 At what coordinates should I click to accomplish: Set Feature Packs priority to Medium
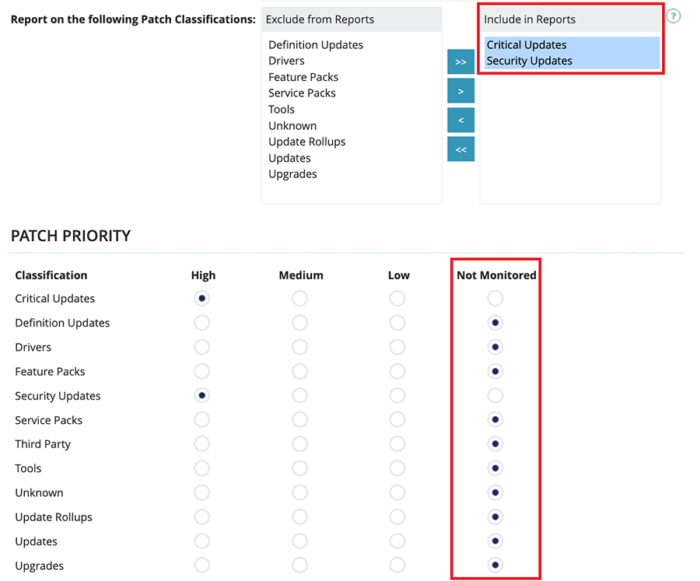pos(300,372)
